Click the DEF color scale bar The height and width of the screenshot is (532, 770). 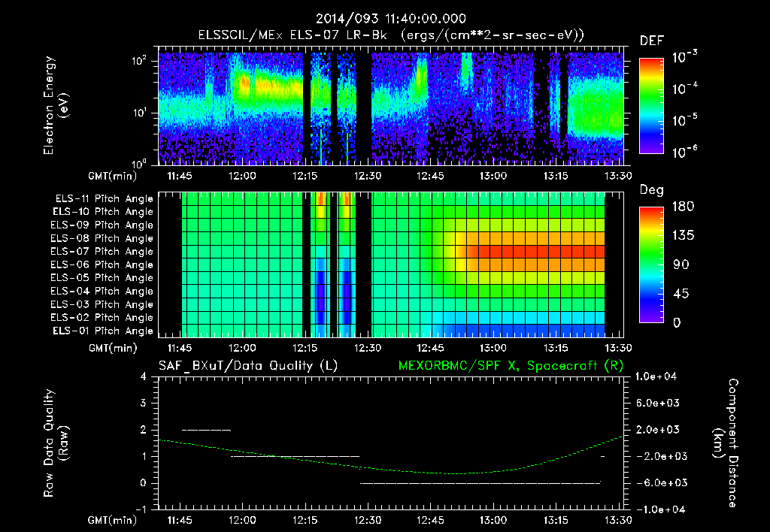coord(651,105)
